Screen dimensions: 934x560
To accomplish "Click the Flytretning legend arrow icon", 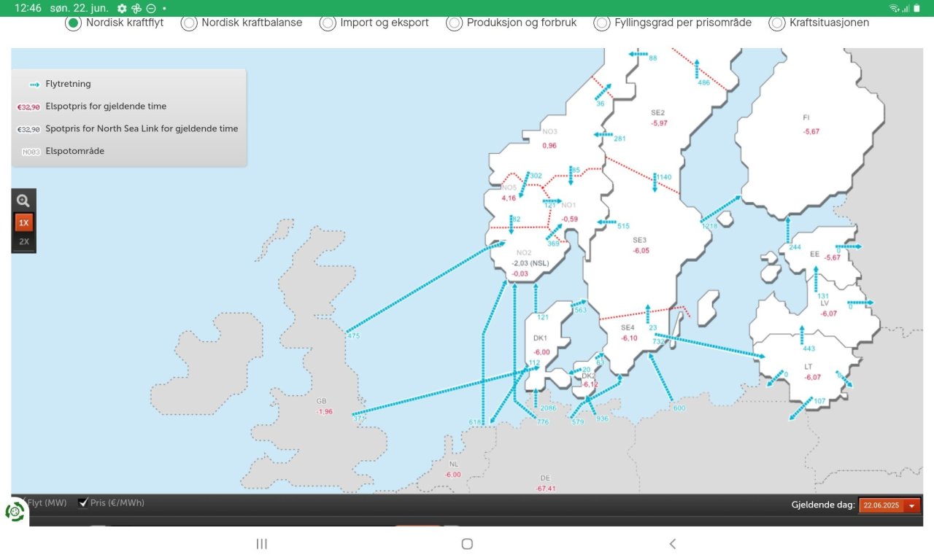I will pos(34,85).
